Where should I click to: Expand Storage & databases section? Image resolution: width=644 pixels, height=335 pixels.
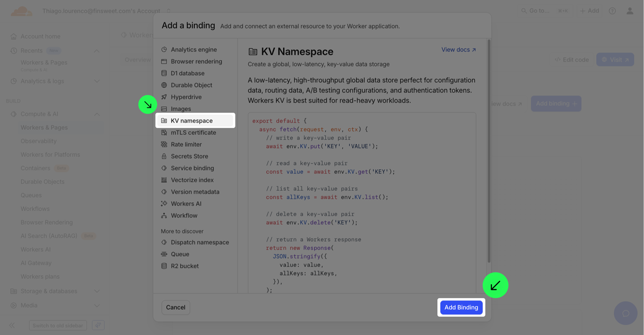coord(97,291)
